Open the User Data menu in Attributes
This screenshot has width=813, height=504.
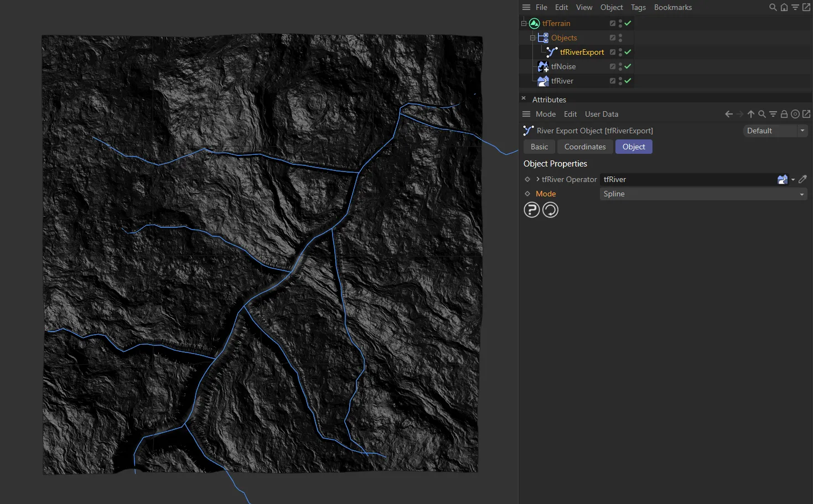[x=602, y=114]
